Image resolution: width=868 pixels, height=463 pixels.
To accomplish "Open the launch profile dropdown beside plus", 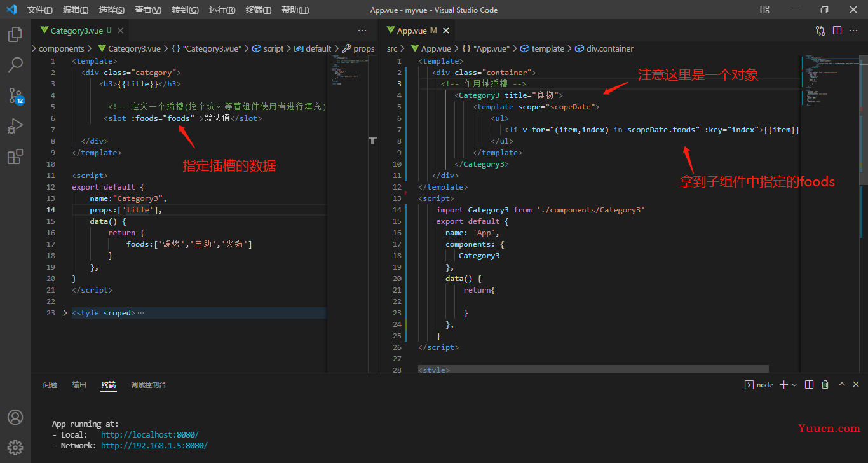I will click(794, 385).
